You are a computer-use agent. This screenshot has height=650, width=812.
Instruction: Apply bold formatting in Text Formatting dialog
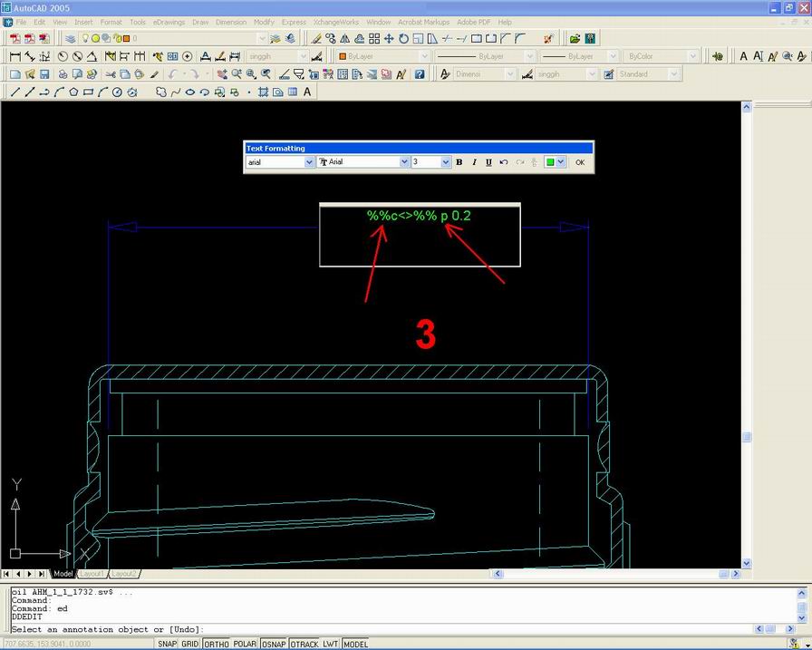coord(459,161)
